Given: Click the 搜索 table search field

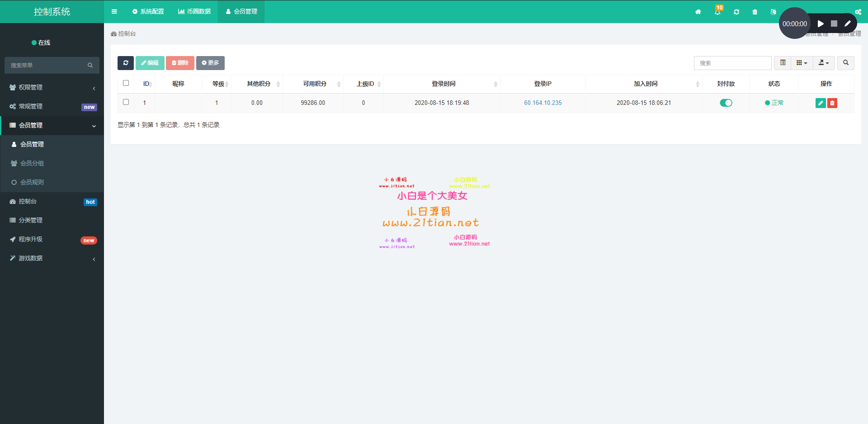Looking at the screenshot, I should (x=732, y=63).
